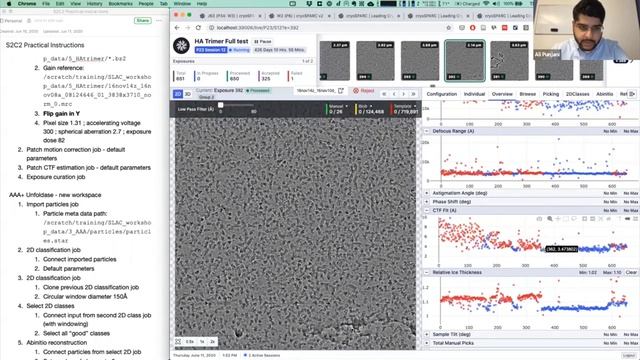Open the Picking tab
Screen dimensions: 640x360
click(x=551, y=94)
